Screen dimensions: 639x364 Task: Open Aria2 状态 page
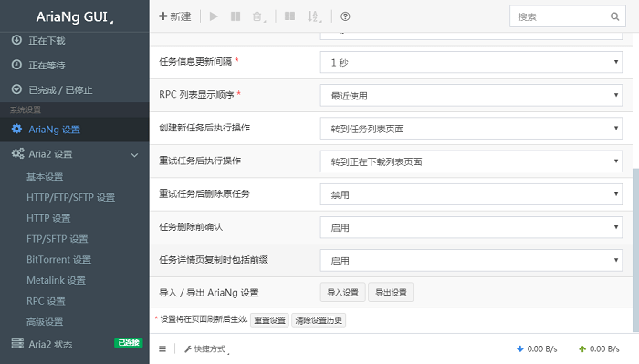pos(50,344)
